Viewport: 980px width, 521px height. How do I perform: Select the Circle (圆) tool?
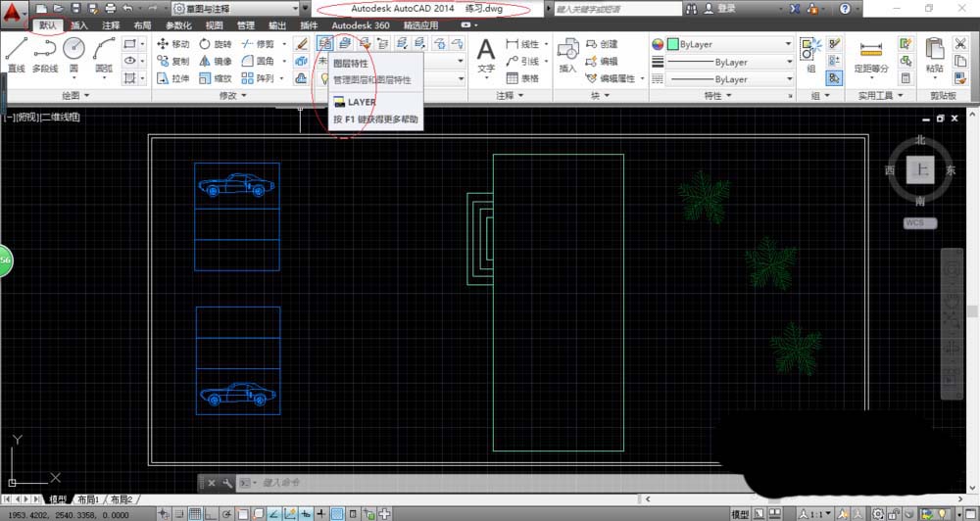pos(73,54)
